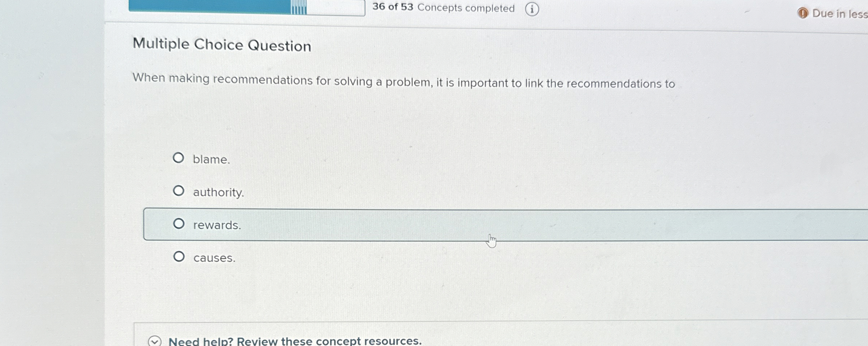Click the "blame." option label text
Viewport: 868px width, 346px height.
tap(212, 159)
